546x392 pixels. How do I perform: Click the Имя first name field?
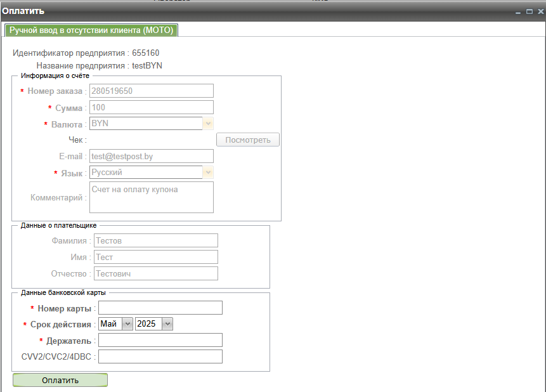tap(155, 257)
